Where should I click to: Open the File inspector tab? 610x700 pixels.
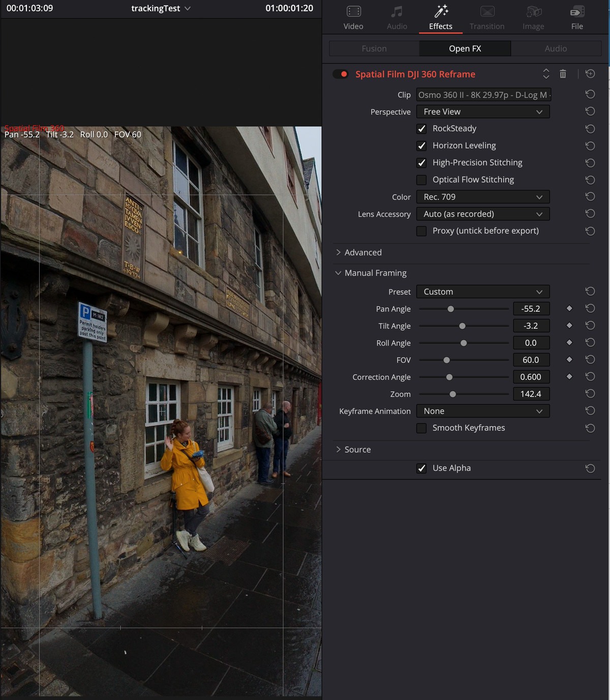pos(577,18)
